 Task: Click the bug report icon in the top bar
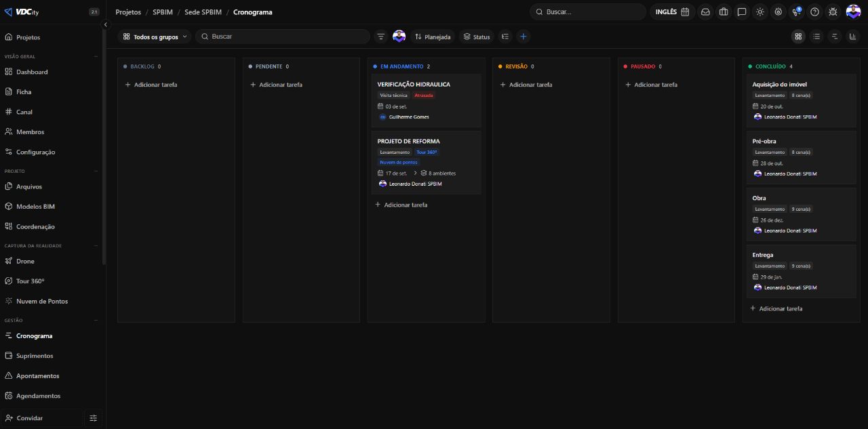point(833,12)
